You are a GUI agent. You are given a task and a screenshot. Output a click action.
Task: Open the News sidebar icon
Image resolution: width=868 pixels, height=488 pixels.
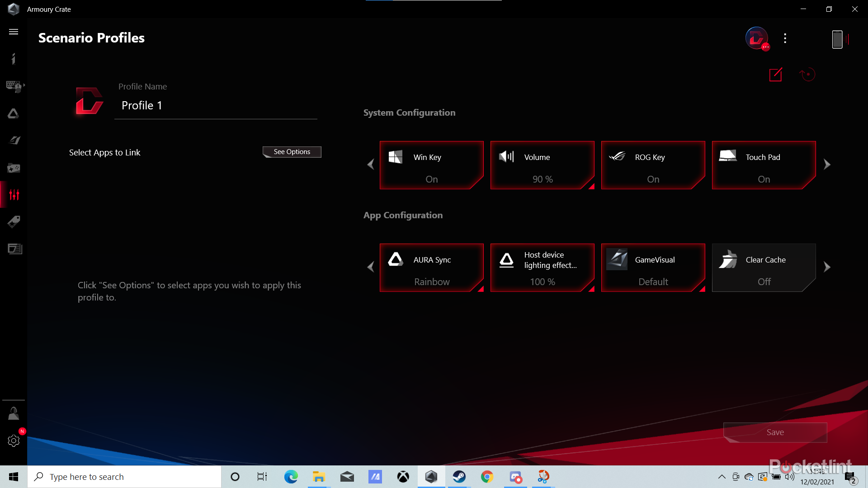click(x=14, y=249)
